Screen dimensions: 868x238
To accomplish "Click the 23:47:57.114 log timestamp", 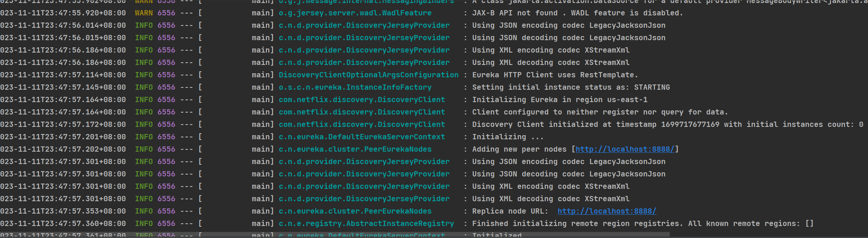I will pos(63,75).
